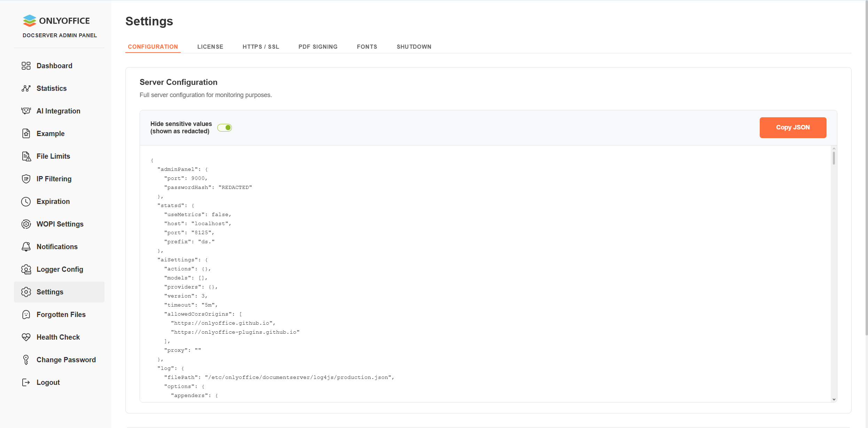Open the Shutdown tab

tap(414, 47)
